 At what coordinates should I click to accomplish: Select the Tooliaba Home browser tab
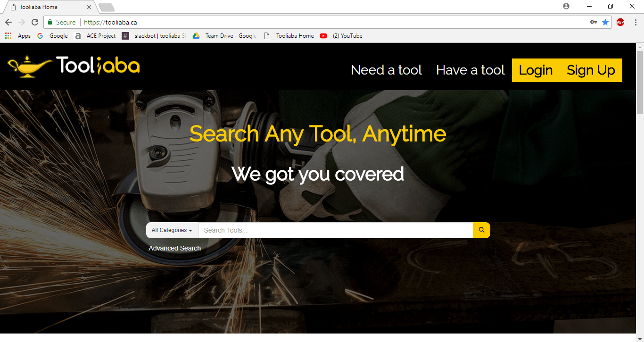[50, 7]
